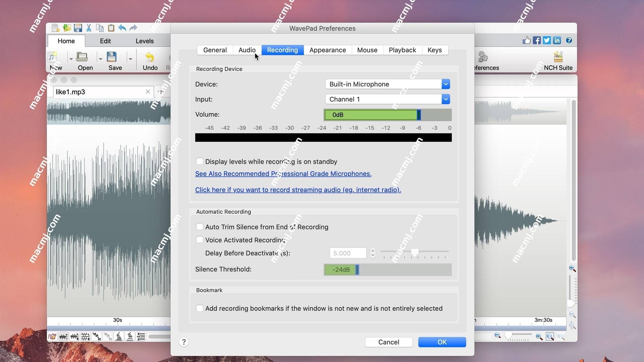The image size is (644, 362).
Task: Click the OK button
Action: [x=442, y=342]
